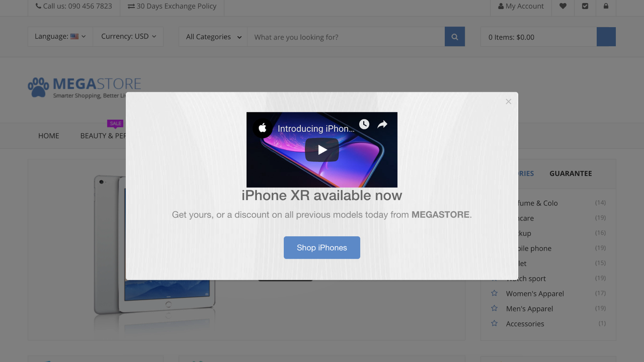Click the checkmark/orders icon
644x362 pixels.
[x=585, y=6]
